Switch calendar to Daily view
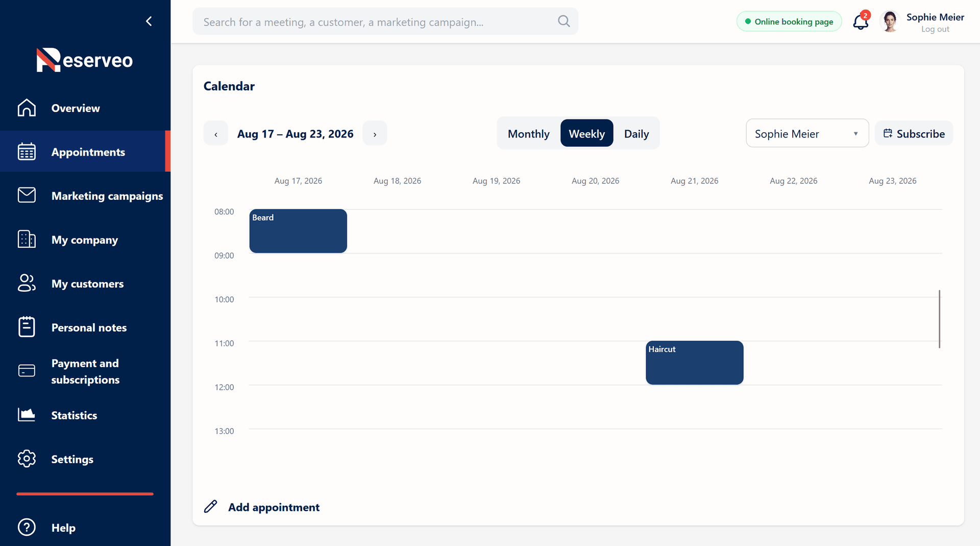 [x=636, y=133]
